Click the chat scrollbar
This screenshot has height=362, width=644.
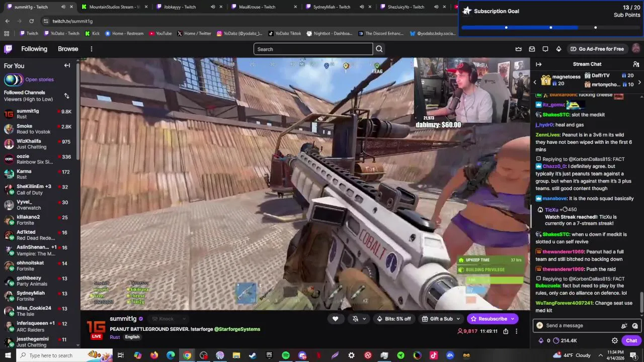[641, 302]
